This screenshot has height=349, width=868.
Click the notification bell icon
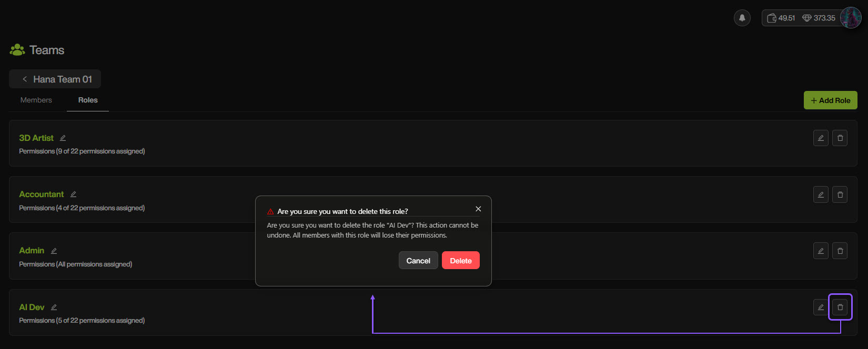(x=742, y=18)
